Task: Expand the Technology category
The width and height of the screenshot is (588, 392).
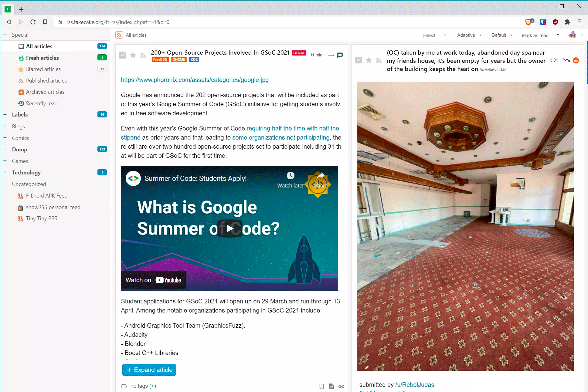Action: click(5, 172)
